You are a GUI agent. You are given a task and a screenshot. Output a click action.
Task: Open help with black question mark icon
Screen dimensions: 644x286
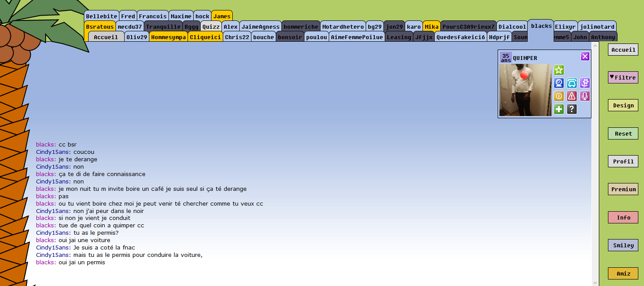pyautogui.click(x=572, y=109)
